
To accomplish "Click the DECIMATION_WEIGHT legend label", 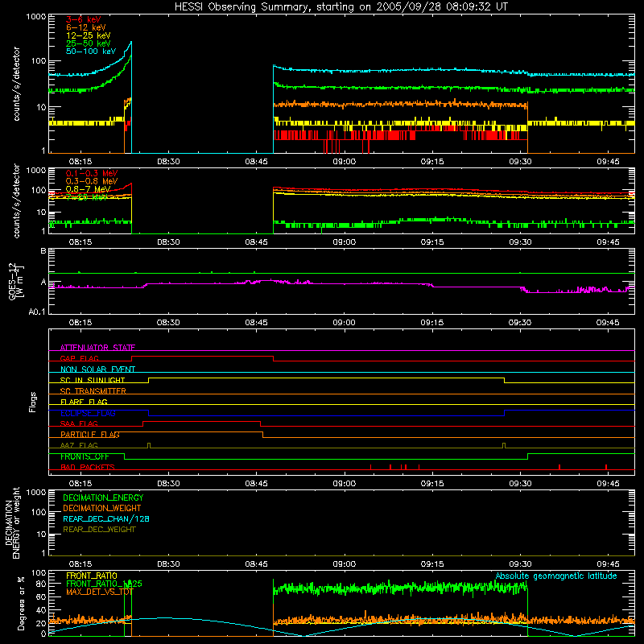I will [x=102, y=508].
